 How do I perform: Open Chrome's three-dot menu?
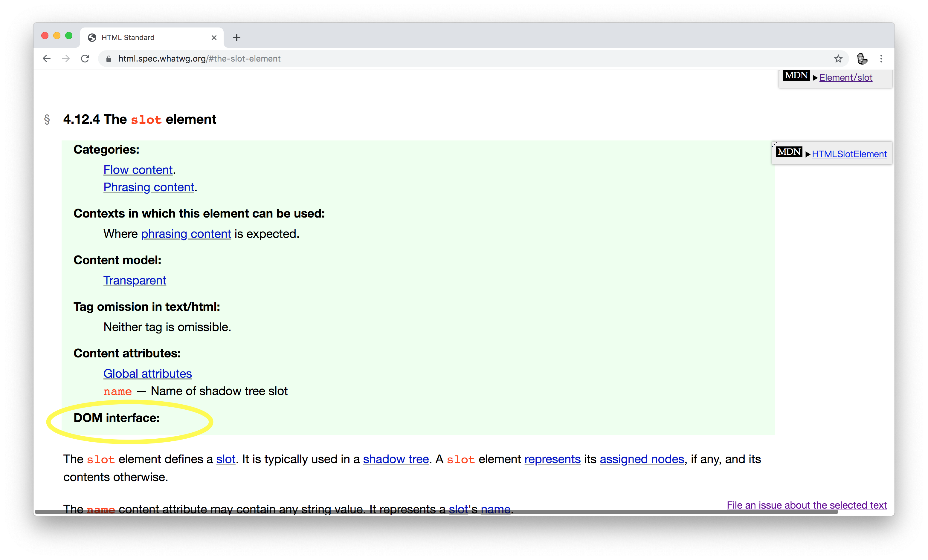(881, 59)
